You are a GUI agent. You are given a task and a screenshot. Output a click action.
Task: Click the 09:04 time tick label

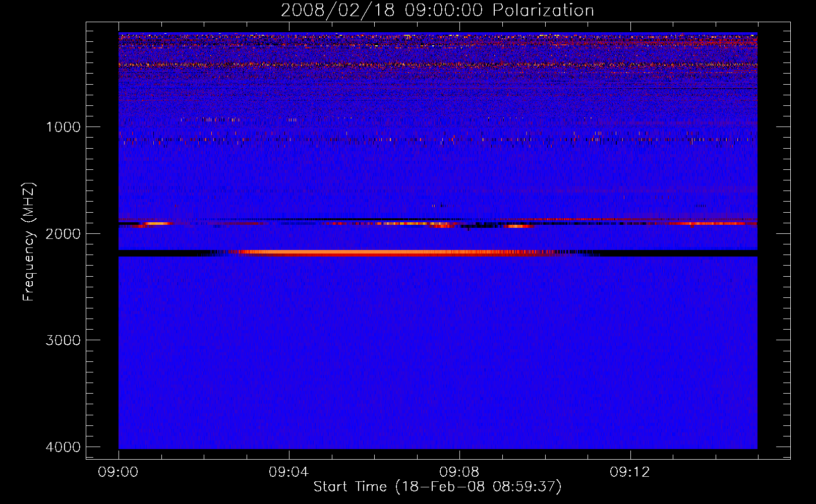pos(289,472)
